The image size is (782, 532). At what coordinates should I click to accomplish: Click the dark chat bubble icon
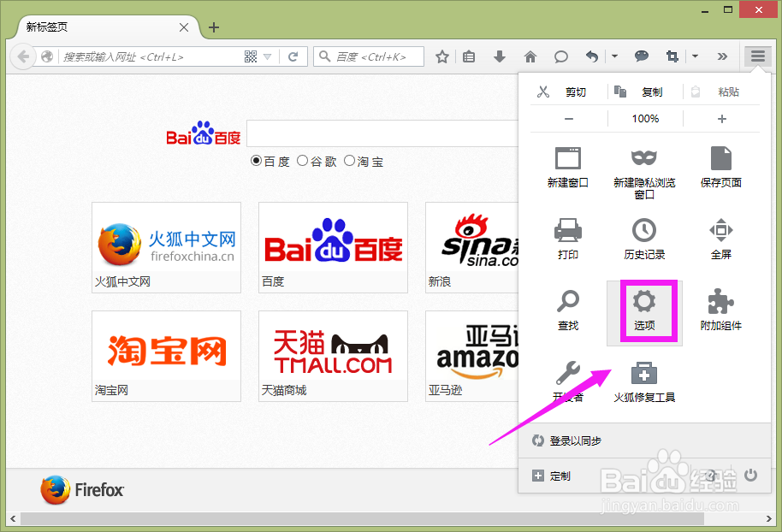642,56
